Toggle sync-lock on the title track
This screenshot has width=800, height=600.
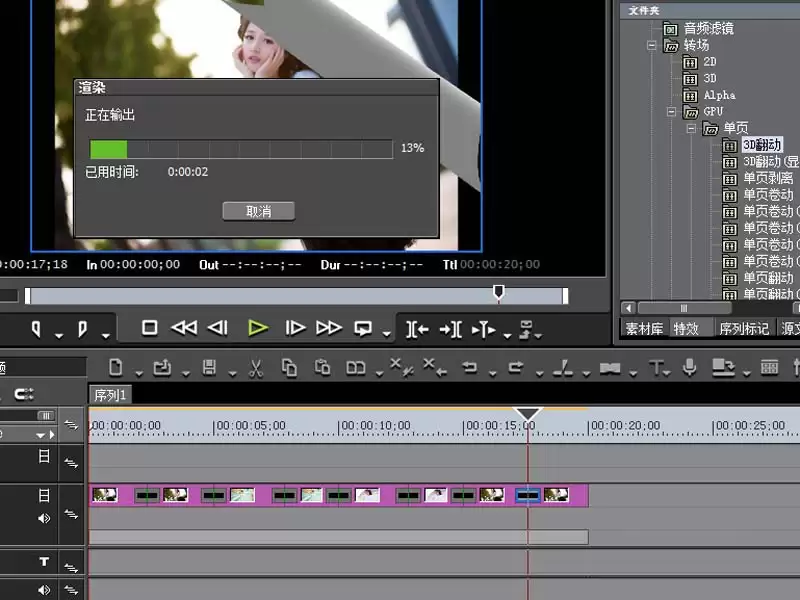tap(71, 567)
